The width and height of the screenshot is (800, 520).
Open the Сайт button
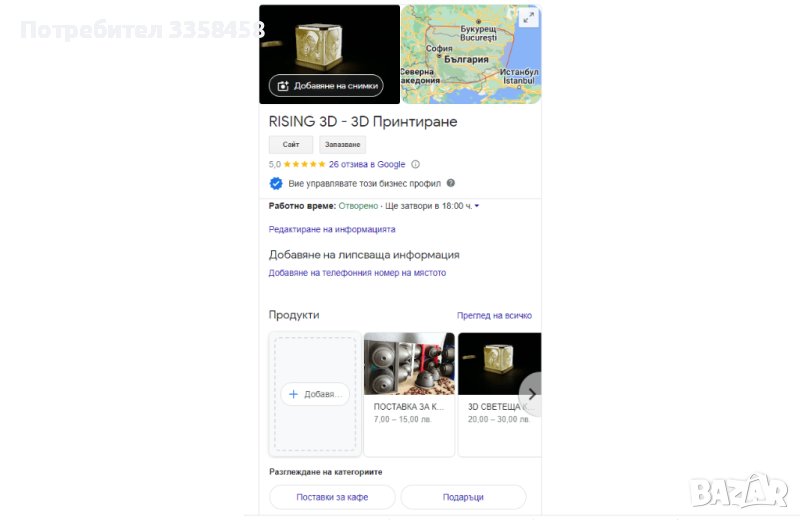[291, 145]
